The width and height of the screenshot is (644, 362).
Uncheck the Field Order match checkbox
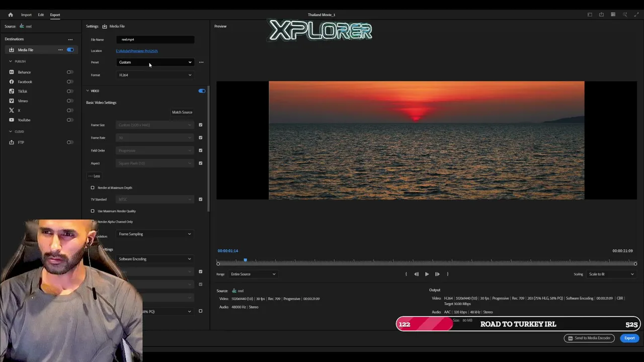200,150
